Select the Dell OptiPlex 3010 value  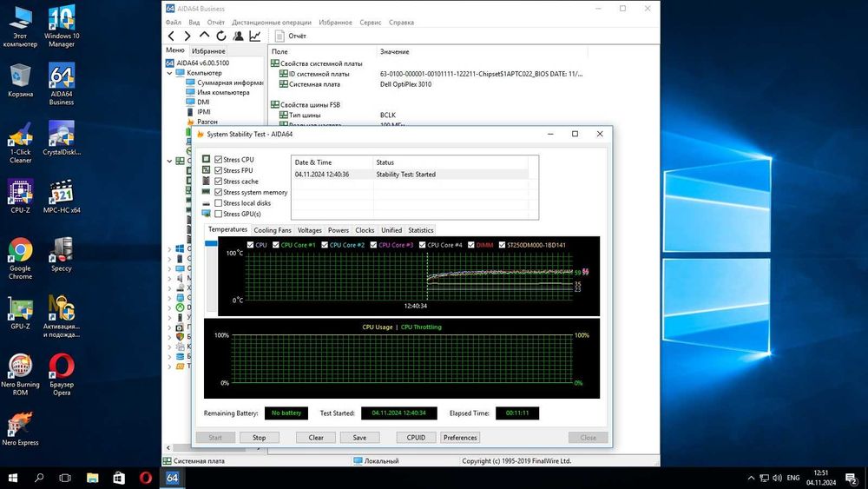[405, 84]
